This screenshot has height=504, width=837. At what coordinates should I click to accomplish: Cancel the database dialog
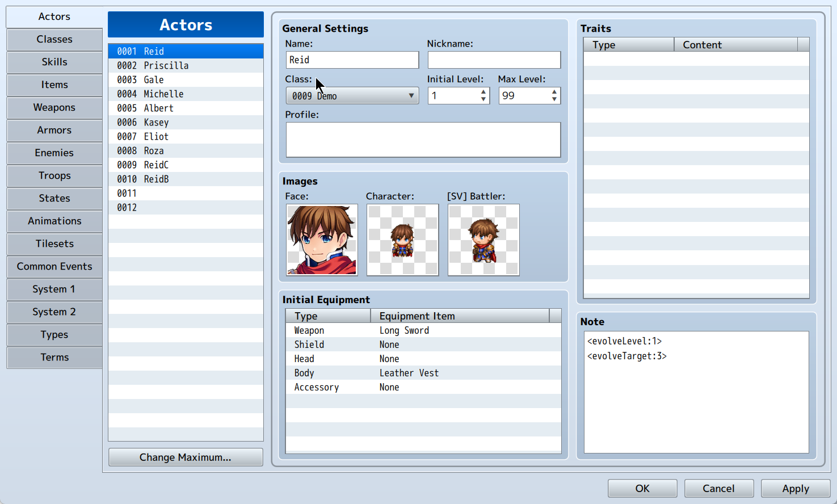coord(719,488)
